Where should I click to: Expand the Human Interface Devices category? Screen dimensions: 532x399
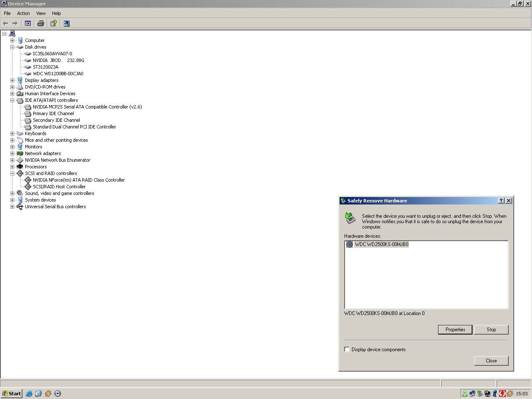tap(12, 94)
